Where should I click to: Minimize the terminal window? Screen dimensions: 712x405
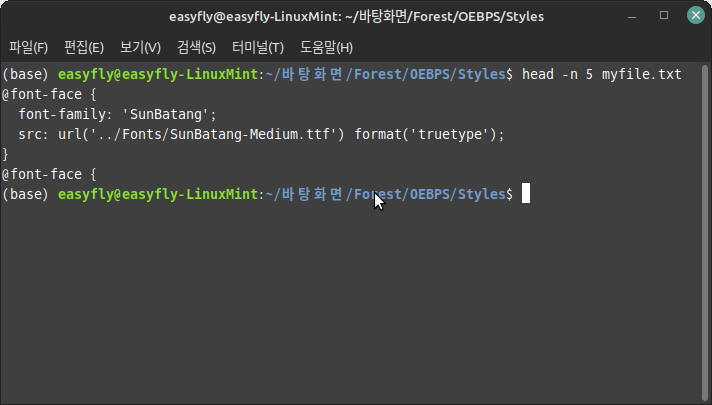click(x=632, y=16)
